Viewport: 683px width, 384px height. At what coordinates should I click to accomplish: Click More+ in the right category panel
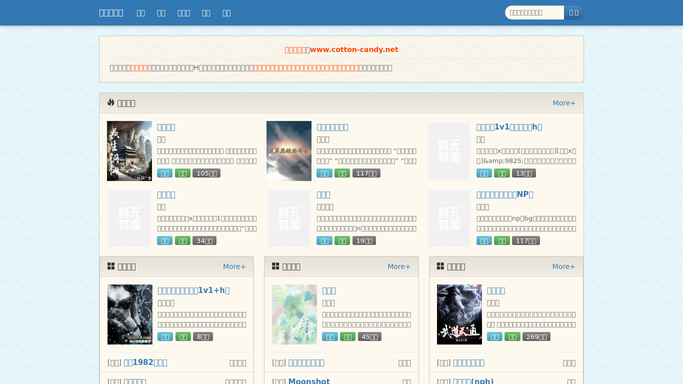[x=563, y=266]
